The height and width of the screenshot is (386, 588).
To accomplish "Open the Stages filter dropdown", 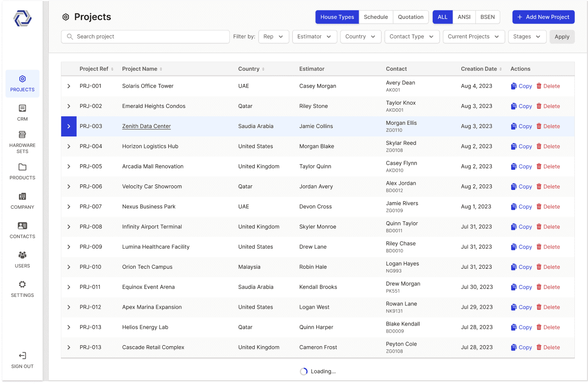I will coord(527,37).
